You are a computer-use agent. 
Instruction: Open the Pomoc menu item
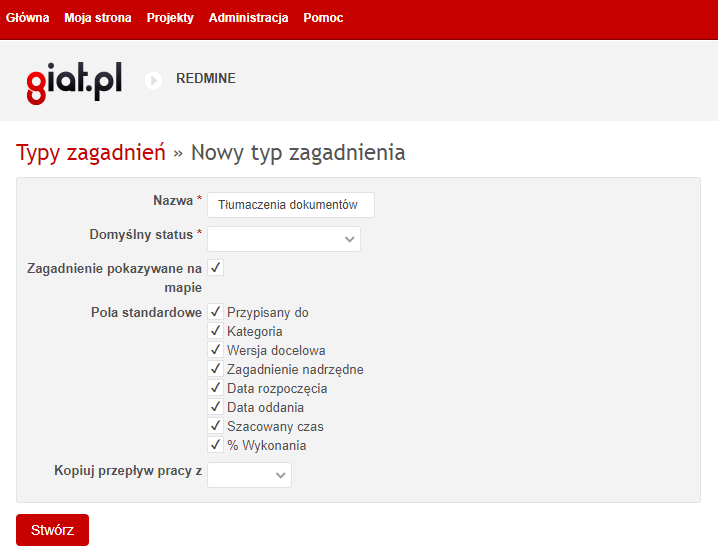(323, 18)
